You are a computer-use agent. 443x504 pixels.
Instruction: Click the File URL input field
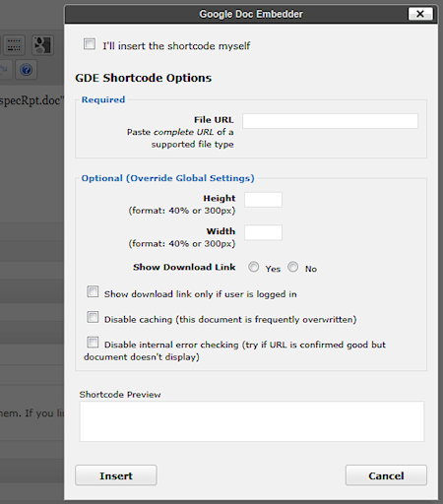(330, 121)
